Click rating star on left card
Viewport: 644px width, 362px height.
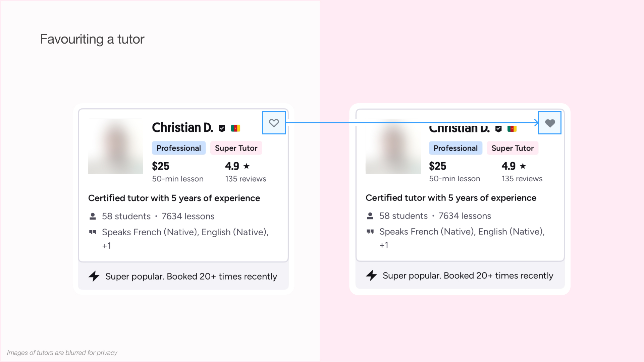(x=247, y=166)
